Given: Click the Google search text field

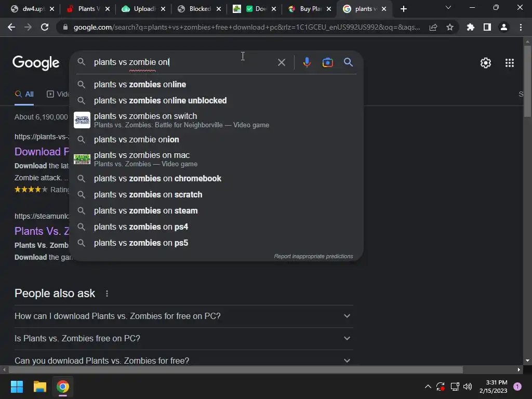Looking at the screenshot, I should click(183, 62).
